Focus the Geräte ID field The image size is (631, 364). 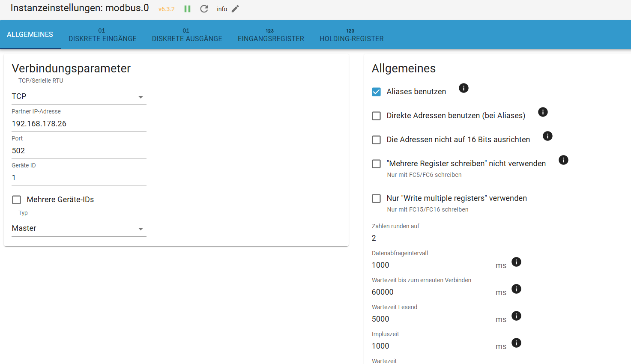(x=79, y=178)
